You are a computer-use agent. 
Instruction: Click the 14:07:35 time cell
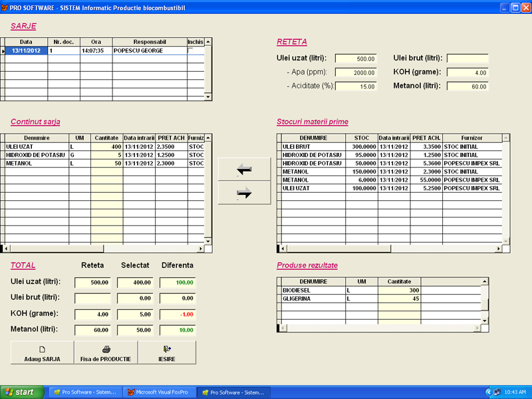point(96,51)
